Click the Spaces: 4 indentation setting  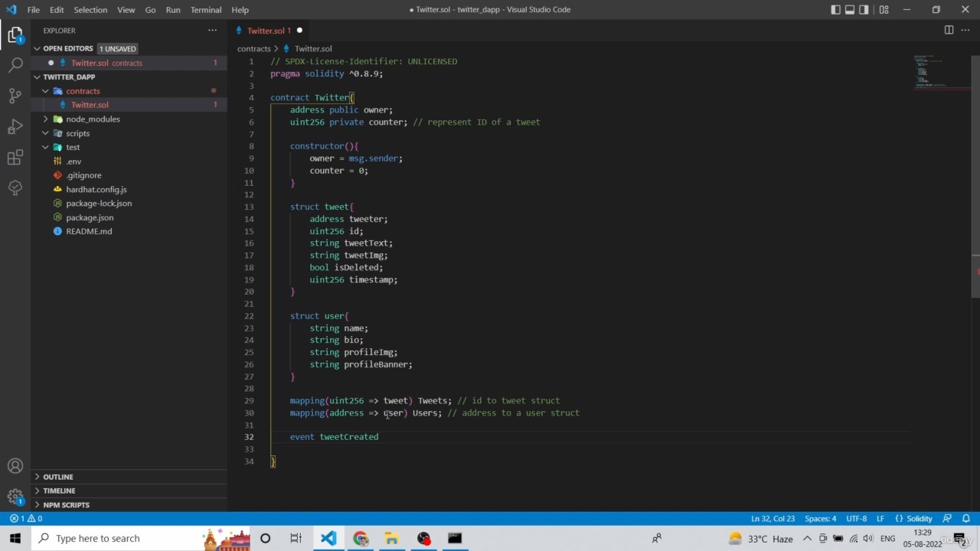820,518
